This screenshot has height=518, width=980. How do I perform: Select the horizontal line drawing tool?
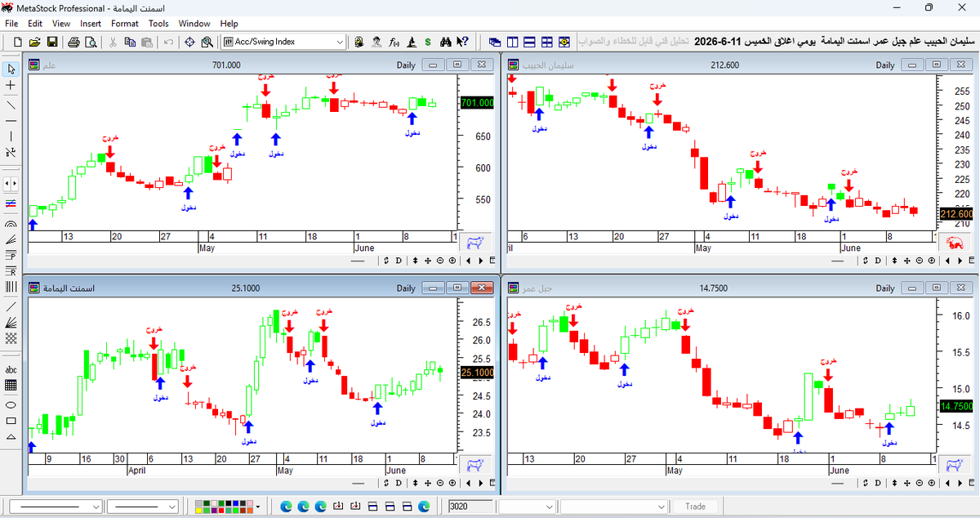point(11,120)
